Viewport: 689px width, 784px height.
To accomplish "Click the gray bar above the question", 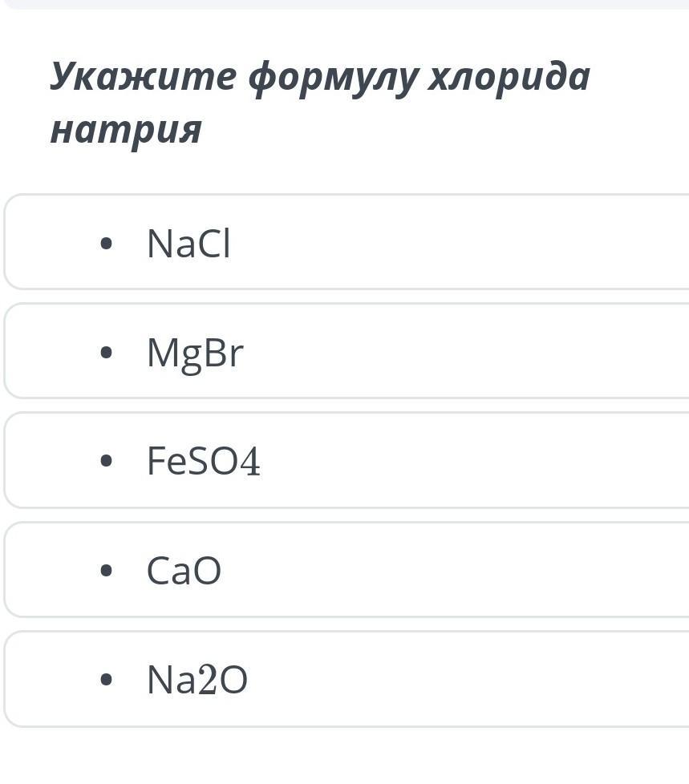I will (x=347, y=4).
